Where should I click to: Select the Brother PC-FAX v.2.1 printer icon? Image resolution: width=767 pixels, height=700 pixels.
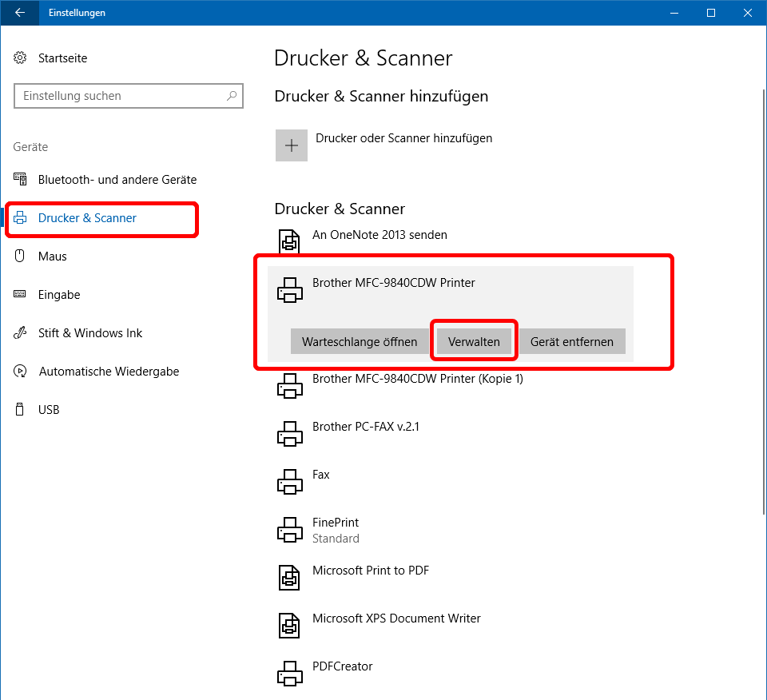[289, 432]
